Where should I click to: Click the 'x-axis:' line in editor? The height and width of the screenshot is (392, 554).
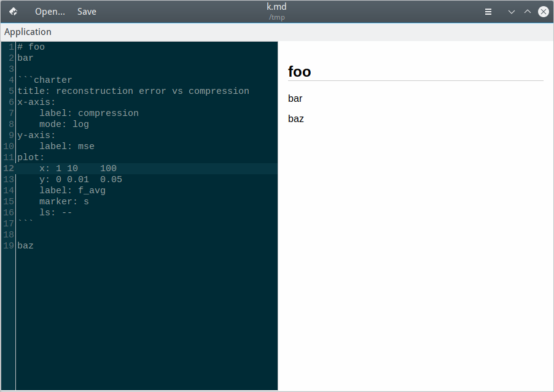(x=36, y=102)
